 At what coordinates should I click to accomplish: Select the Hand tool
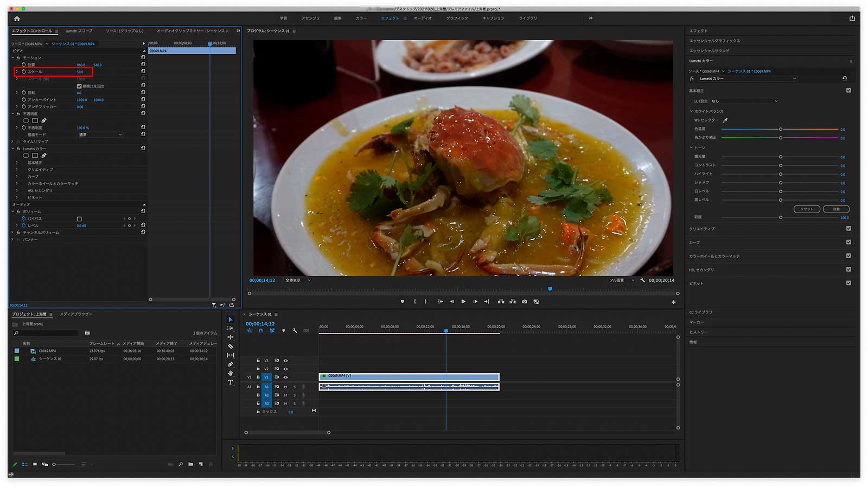tap(231, 373)
